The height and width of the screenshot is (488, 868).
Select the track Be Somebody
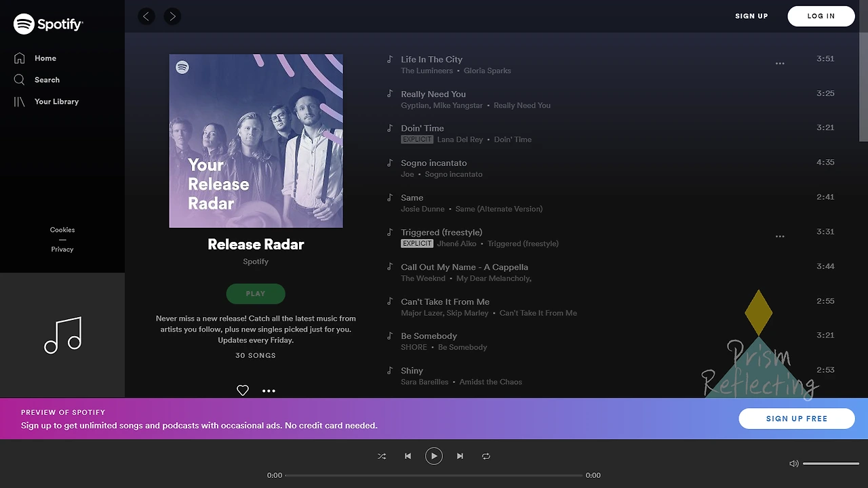(429, 336)
